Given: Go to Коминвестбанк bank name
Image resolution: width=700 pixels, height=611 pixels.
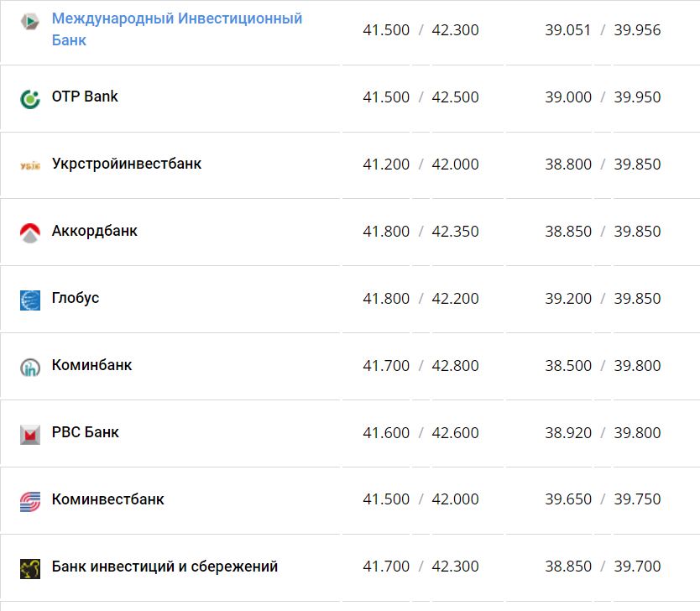Looking at the screenshot, I should 108,499.
